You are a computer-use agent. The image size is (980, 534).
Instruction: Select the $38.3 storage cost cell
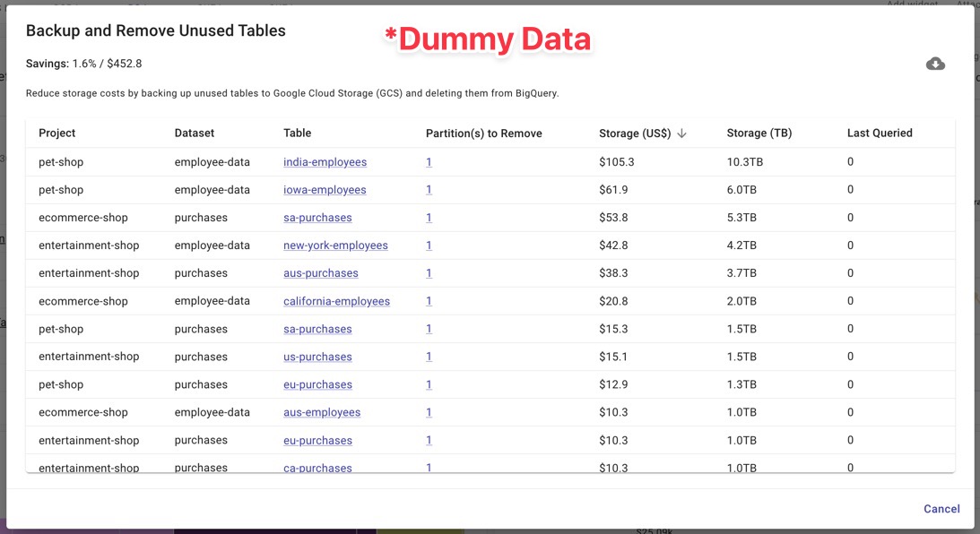[613, 273]
